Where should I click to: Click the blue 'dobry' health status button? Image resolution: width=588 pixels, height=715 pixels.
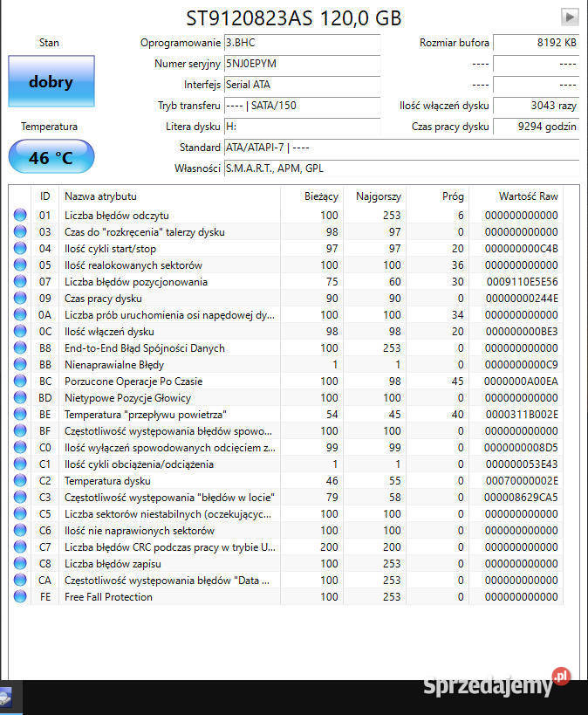point(51,81)
